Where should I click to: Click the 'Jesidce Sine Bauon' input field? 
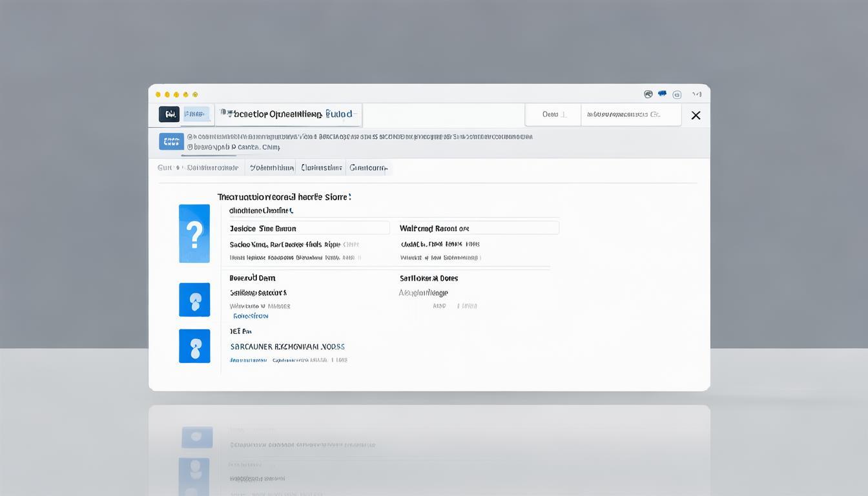click(x=307, y=228)
